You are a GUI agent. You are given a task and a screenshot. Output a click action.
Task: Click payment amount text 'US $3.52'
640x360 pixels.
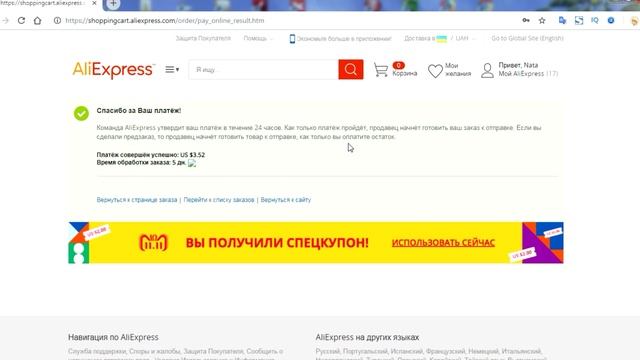click(193, 155)
